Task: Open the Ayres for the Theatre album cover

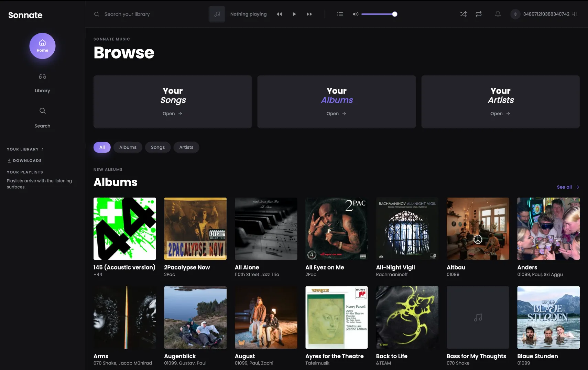Action: tap(337, 317)
